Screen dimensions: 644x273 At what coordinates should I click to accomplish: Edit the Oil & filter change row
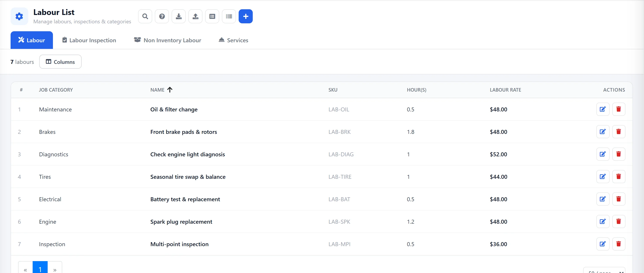click(x=603, y=109)
